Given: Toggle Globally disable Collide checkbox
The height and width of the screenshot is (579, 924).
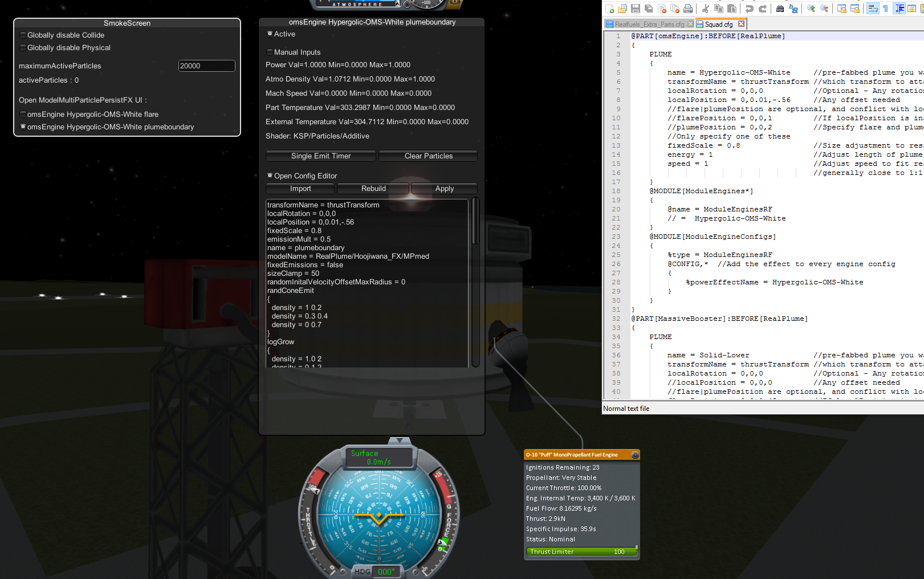Looking at the screenshot, I should pyautogui.click(x=23, y=35).
